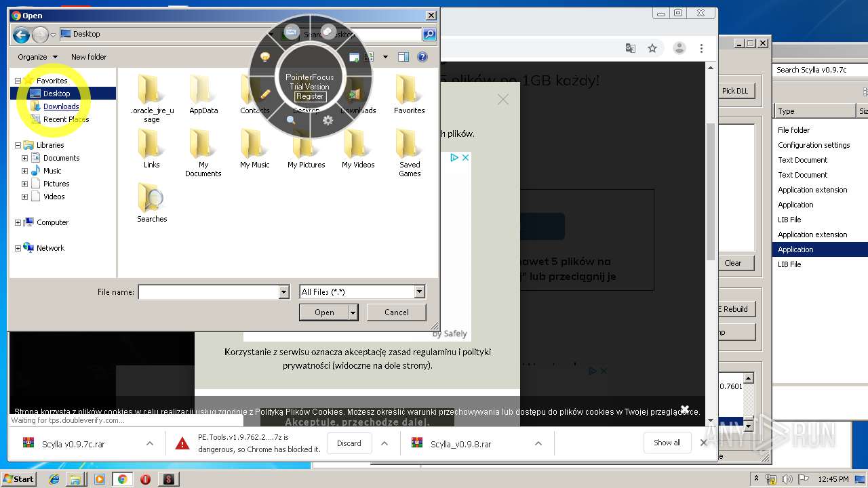Open the File name history dropdown

click(284, 292)
